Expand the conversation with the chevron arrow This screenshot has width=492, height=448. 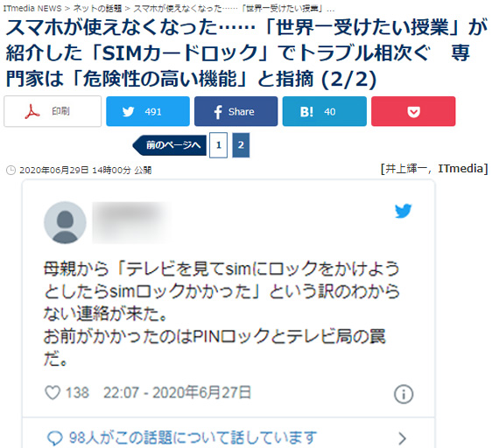(x=402, y=438)
